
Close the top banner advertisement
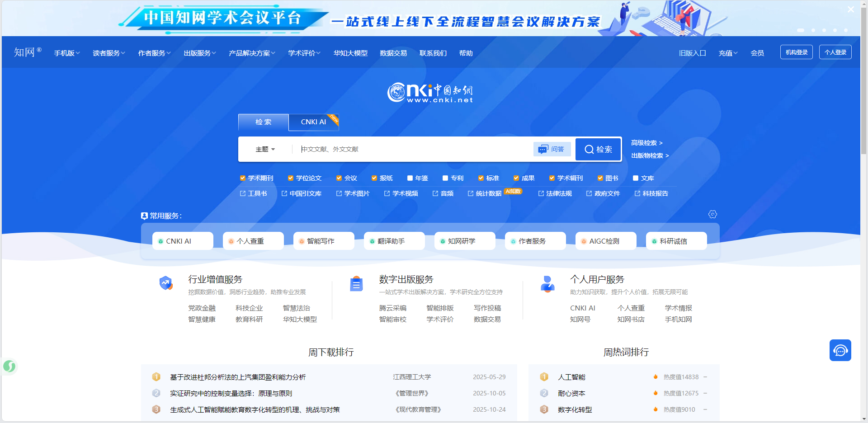pos(851,9)
